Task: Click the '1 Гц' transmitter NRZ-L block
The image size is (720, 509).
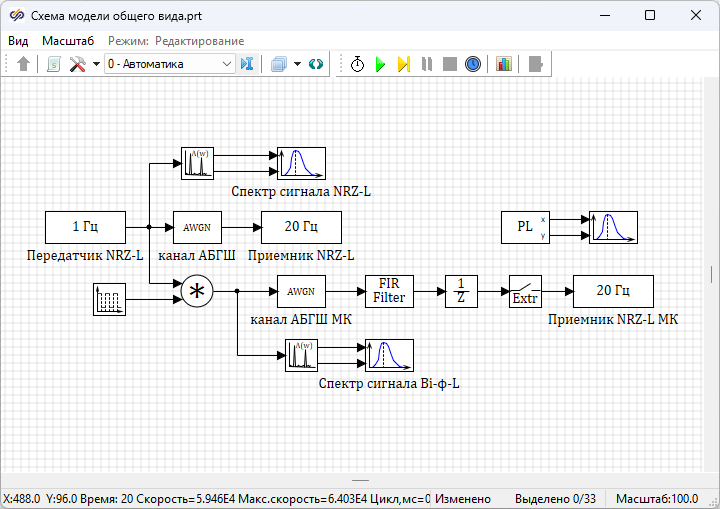Action: [85, 227]
